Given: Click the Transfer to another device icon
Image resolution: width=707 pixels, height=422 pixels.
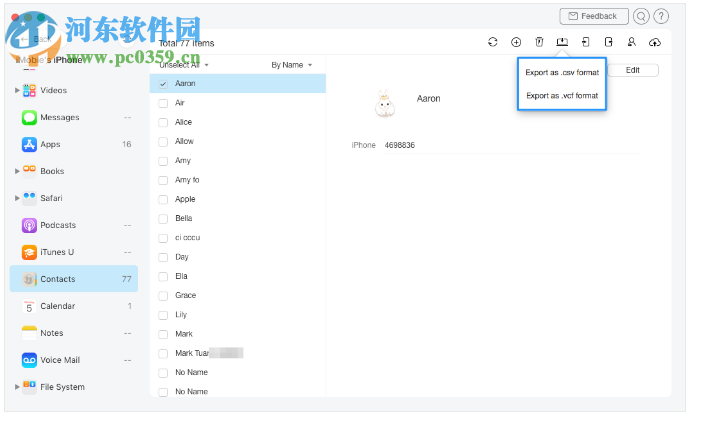Looking at the screenshot, I should (608, 42).
